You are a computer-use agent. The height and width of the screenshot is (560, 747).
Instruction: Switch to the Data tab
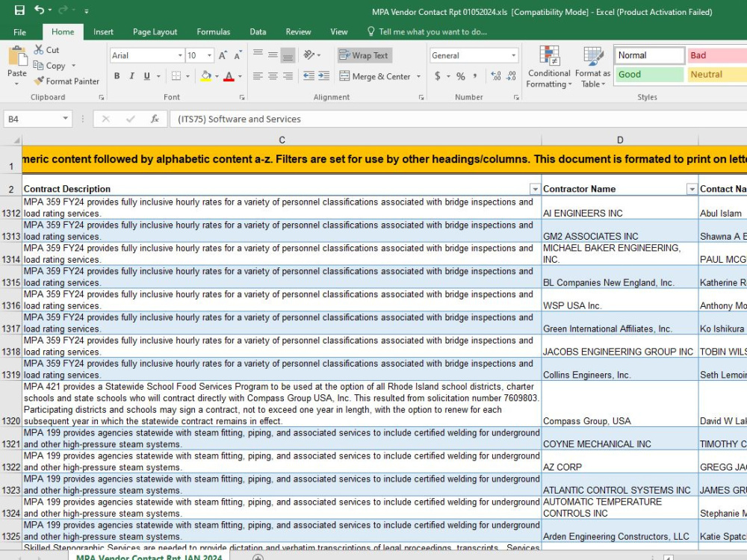pos(258,32)
